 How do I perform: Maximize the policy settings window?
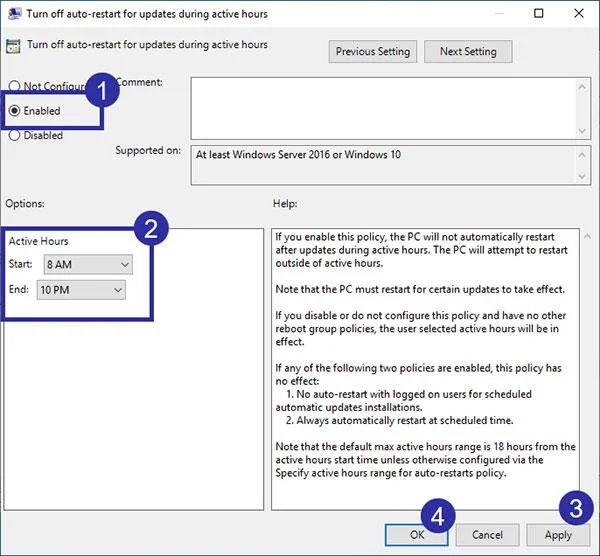pyautogui.click(x=538, y=13)
